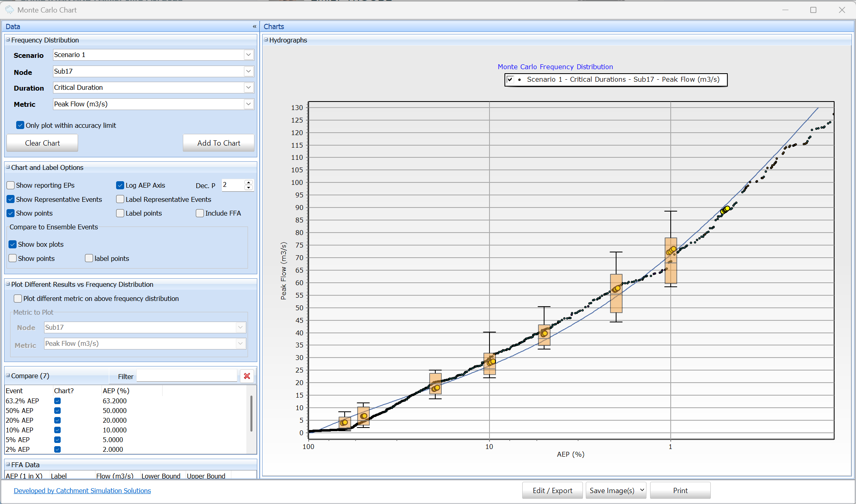Uncheck the Chart checkbox for 2% AEP
The width and height of the screenshot is (856, 504).
(57, 449)
